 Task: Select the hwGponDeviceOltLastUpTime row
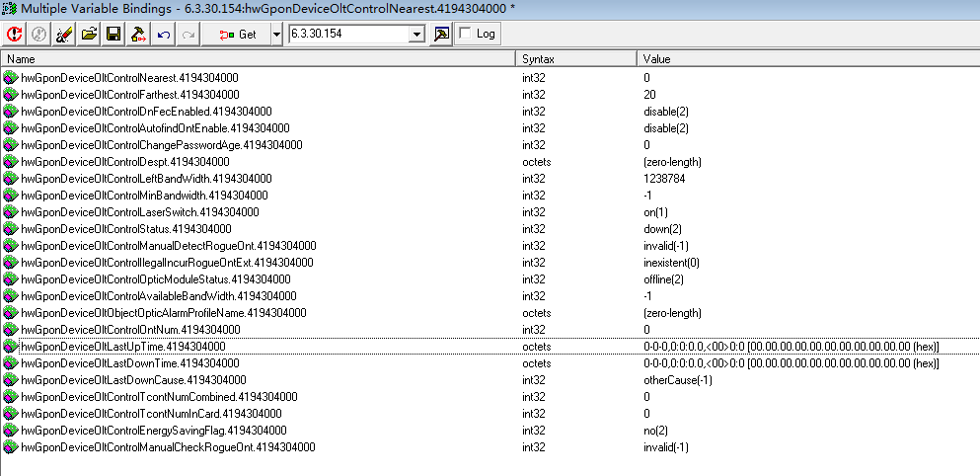click(x=122, y=347)
